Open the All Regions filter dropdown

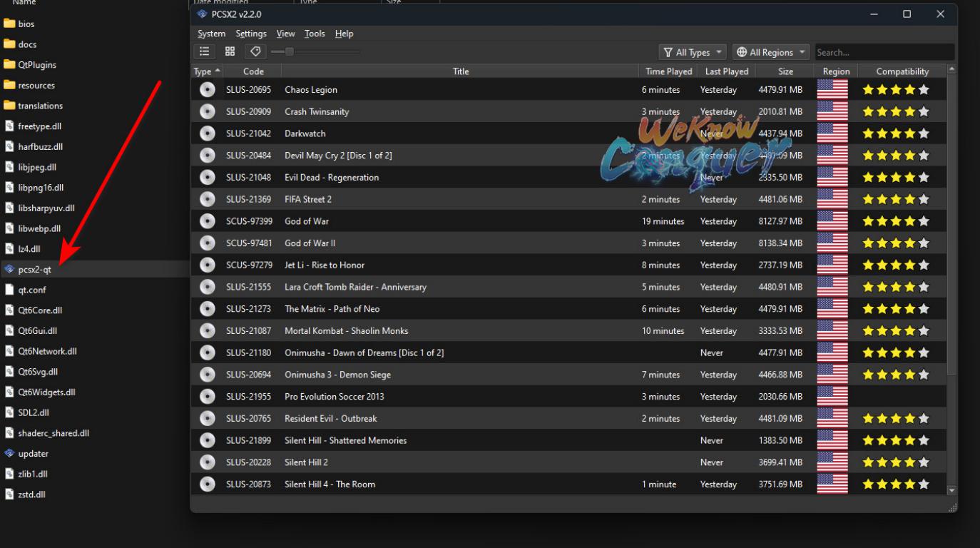(770, 52)
